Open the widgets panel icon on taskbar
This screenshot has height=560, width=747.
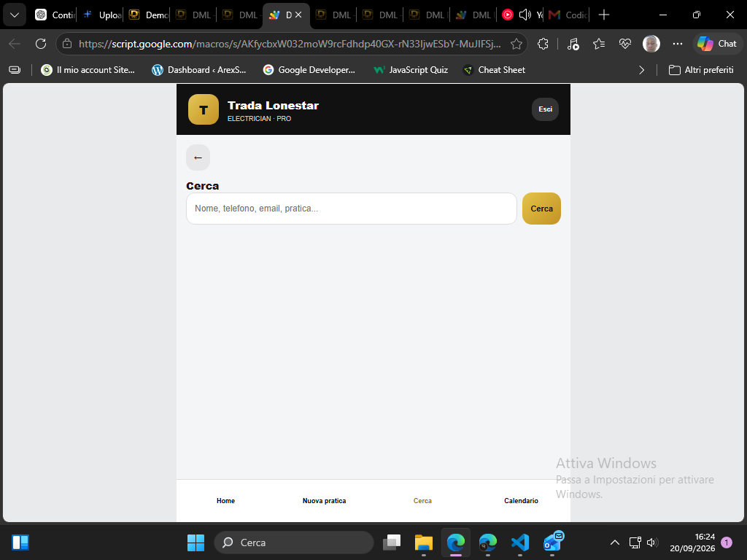coord(20,542)
